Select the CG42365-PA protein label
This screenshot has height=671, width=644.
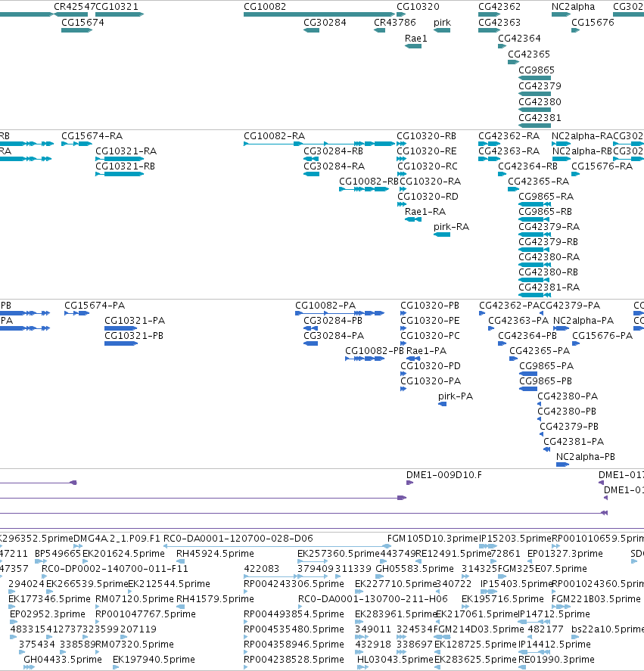click(540, 351)
